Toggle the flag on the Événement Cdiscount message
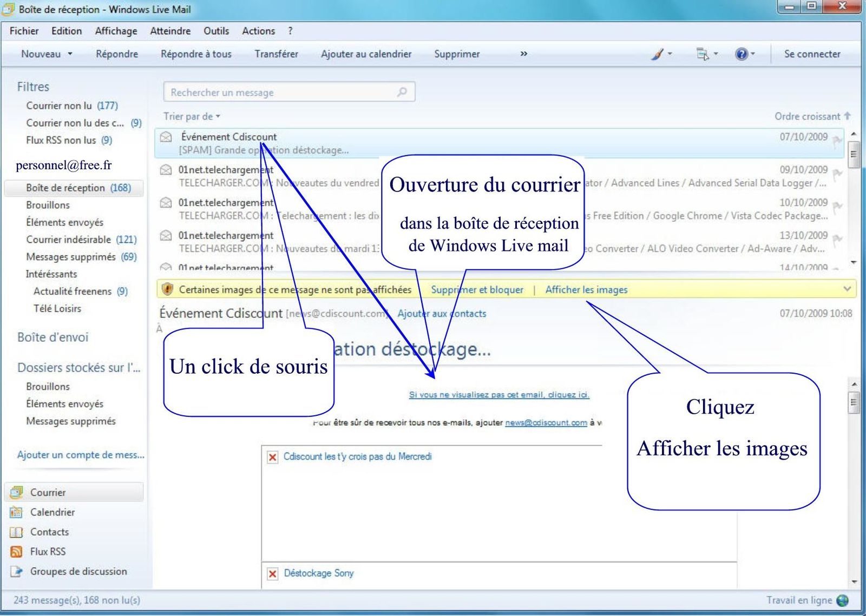 837,142
